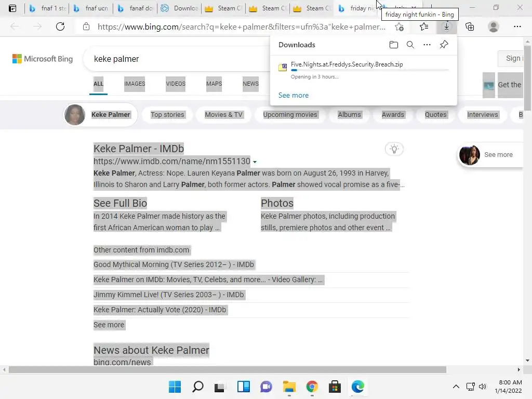Click the Keke Palmer portrait thumbnail chip
Image resolution: width=532 pixels, height=399 pixels.
[101, 115]
